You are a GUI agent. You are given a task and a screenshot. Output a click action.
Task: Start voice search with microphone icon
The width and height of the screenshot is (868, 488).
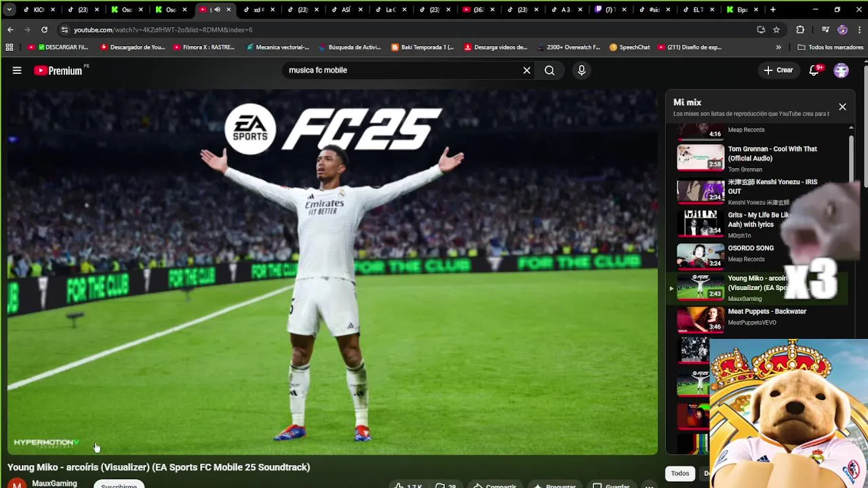[x=581, y=70]
